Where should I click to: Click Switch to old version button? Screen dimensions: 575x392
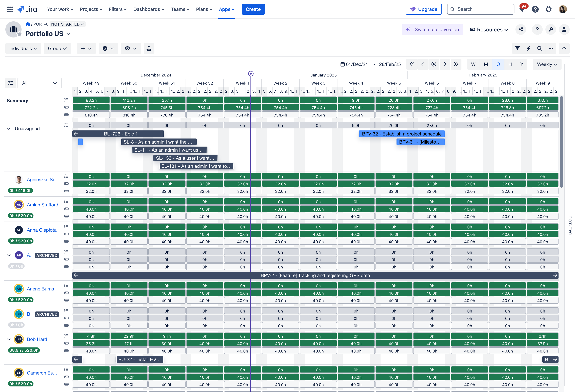click(x=432, y=29)
